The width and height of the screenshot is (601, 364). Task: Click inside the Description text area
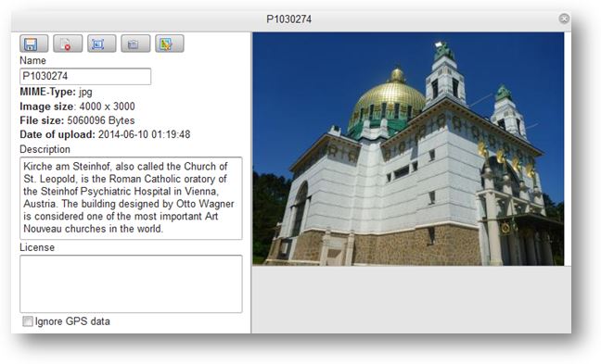pos(131,198)
